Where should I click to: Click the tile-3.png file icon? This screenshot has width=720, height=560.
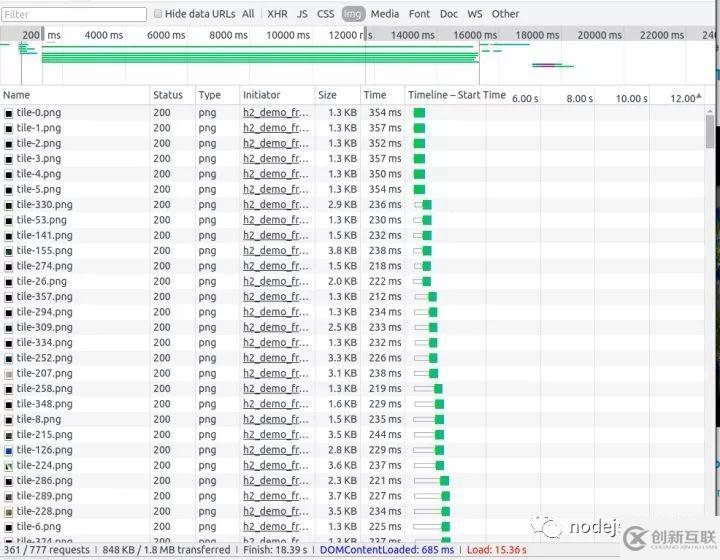(x=9, y=159)
